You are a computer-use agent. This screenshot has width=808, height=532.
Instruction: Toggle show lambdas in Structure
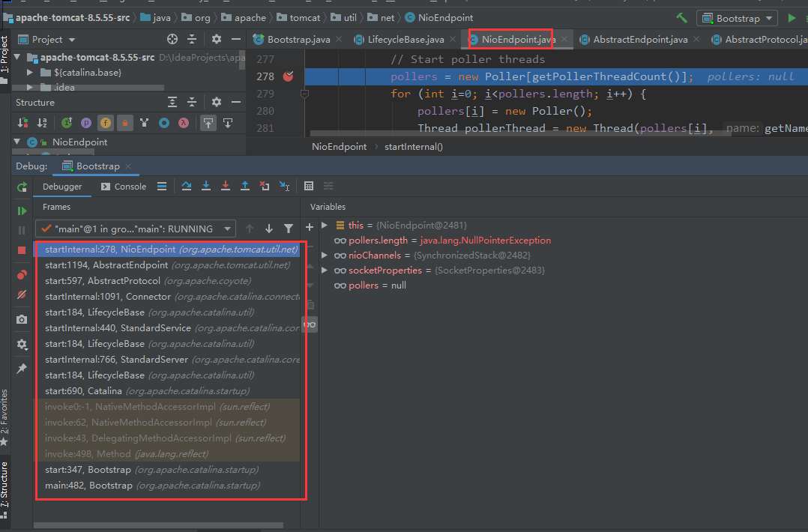coord(184,123)
